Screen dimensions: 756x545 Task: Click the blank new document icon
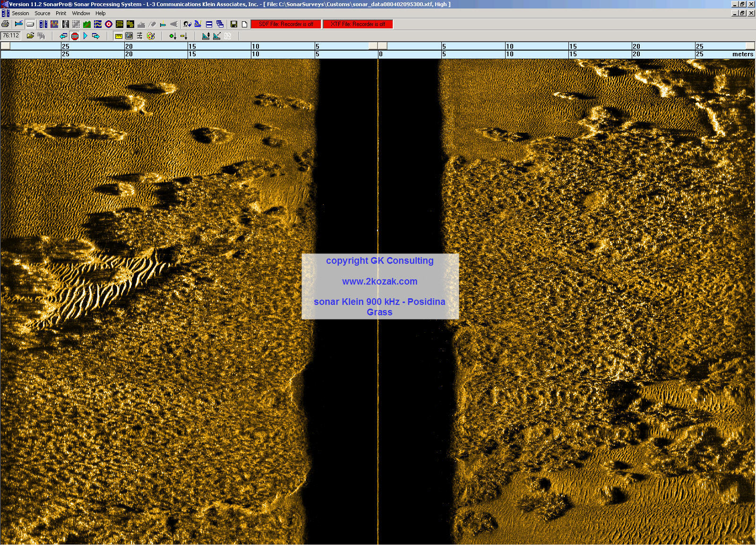[x=244, y=24]
